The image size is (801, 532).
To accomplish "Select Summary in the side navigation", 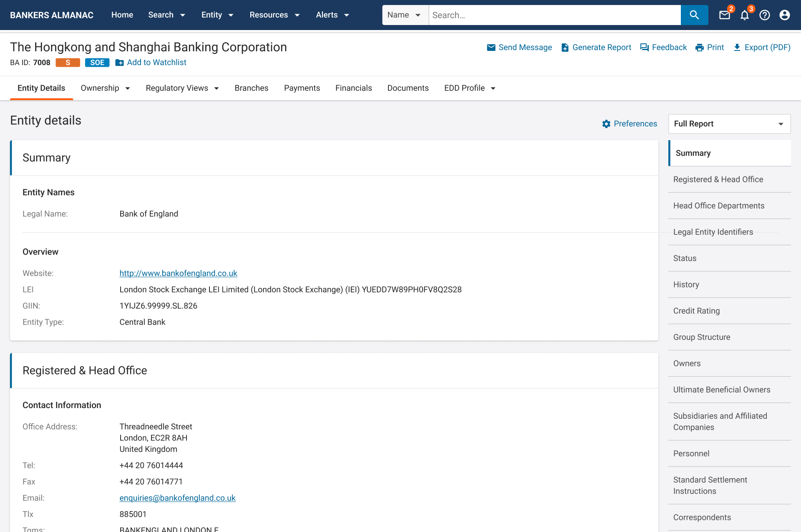I will click(x=729, y=153).
